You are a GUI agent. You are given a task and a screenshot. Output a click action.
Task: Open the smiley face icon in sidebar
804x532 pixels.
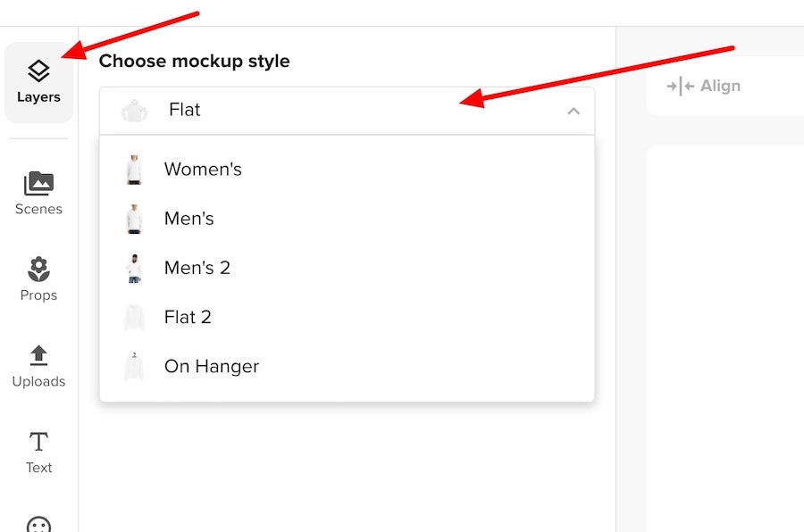[x=38, y=524]
